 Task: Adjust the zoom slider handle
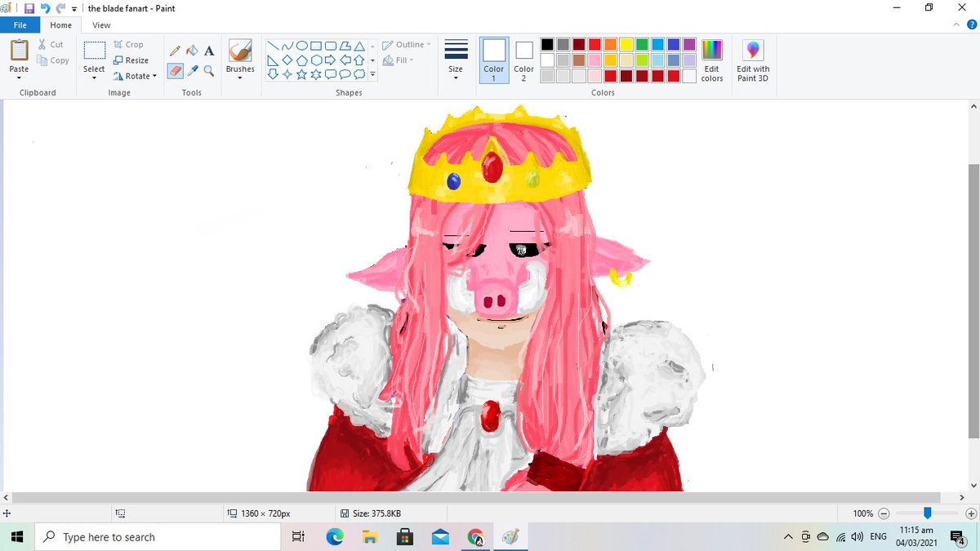(927, 513)
